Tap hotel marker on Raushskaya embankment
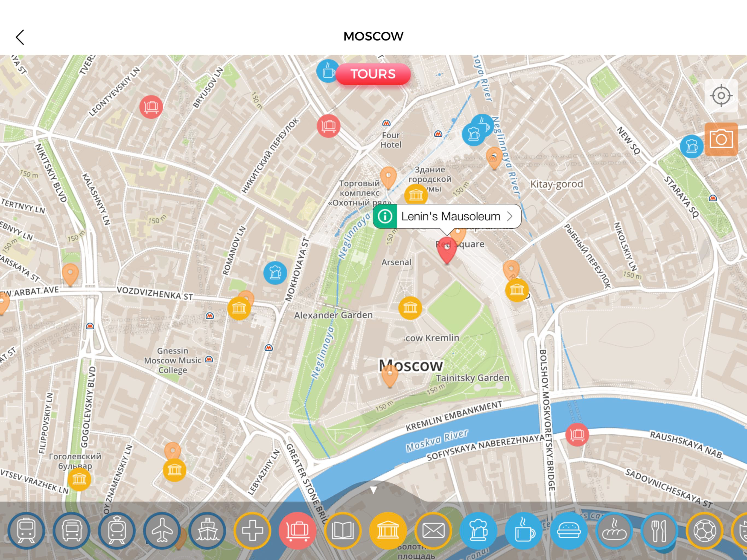 pos(577,434)
